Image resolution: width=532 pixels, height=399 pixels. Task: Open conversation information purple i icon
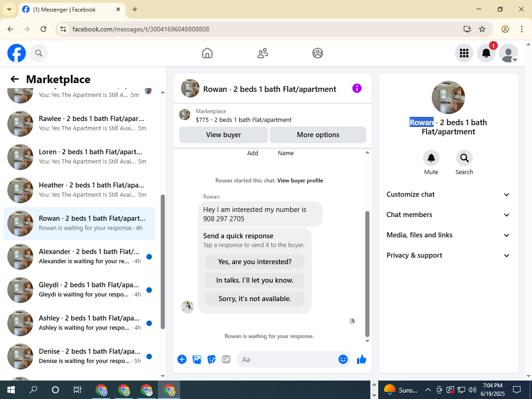[357, 88]
